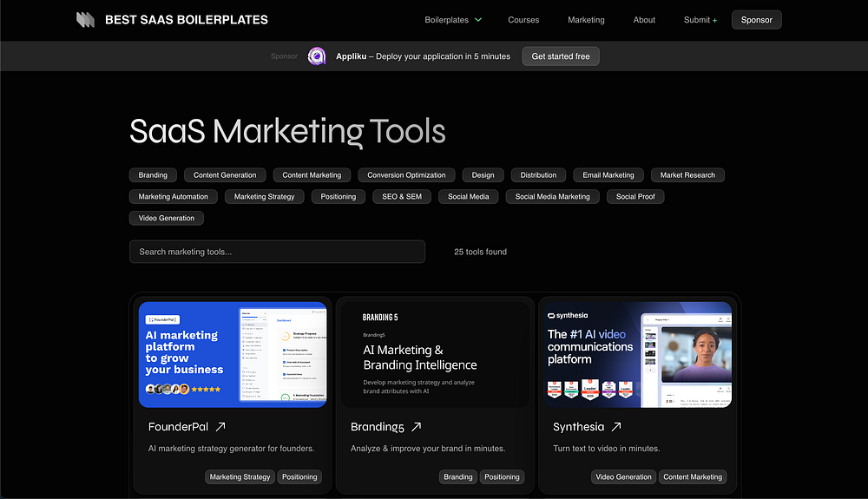
Task: Go to the Courses page
Action: (523, 20)
